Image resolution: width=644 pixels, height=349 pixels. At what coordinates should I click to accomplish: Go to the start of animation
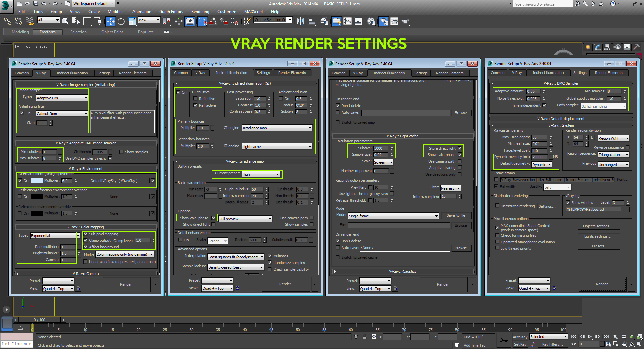(574, 337)
